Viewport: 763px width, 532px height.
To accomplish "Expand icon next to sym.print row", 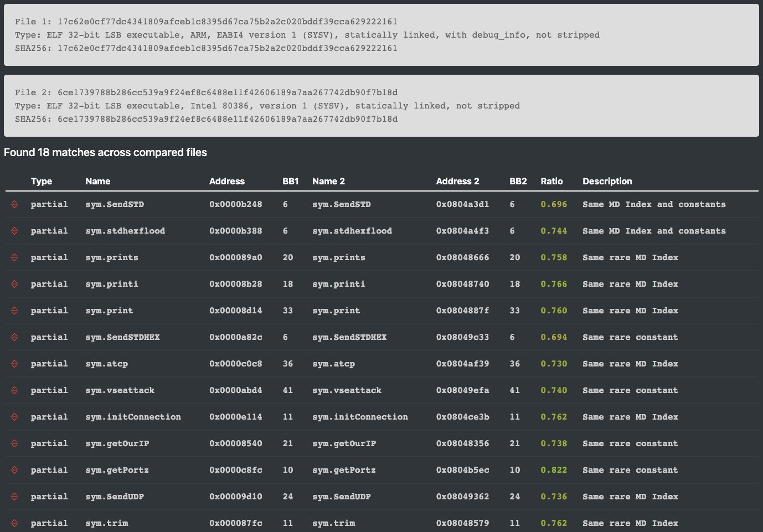I will pyautogui.click(x=14, y=311).
